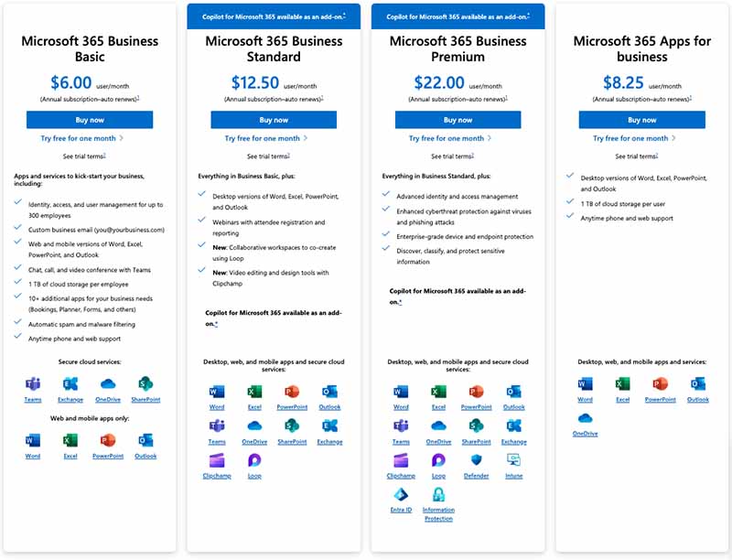
Task: Open the Exchange icon in Business Premium
Action: tap(514, 426)
